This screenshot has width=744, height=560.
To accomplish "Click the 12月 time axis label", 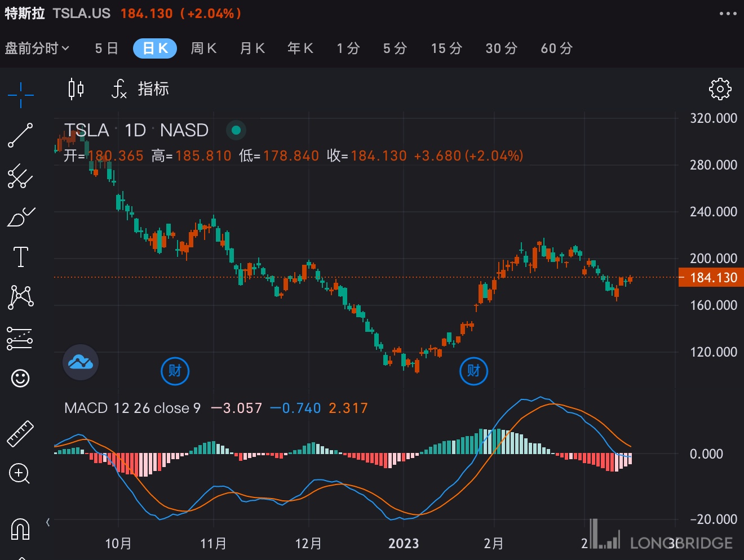I will 308,544.
